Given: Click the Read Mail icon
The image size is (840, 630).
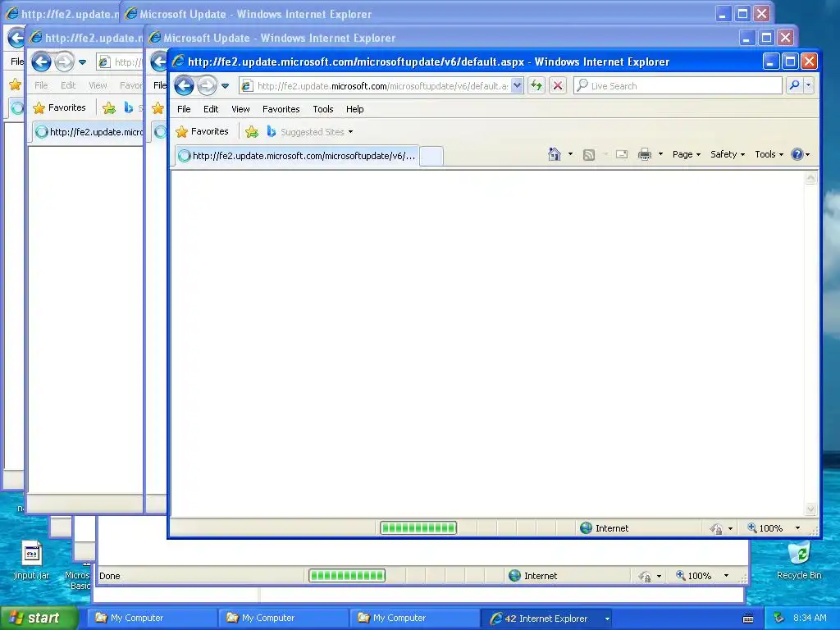Looking at the screenshot, I should 622,155.
